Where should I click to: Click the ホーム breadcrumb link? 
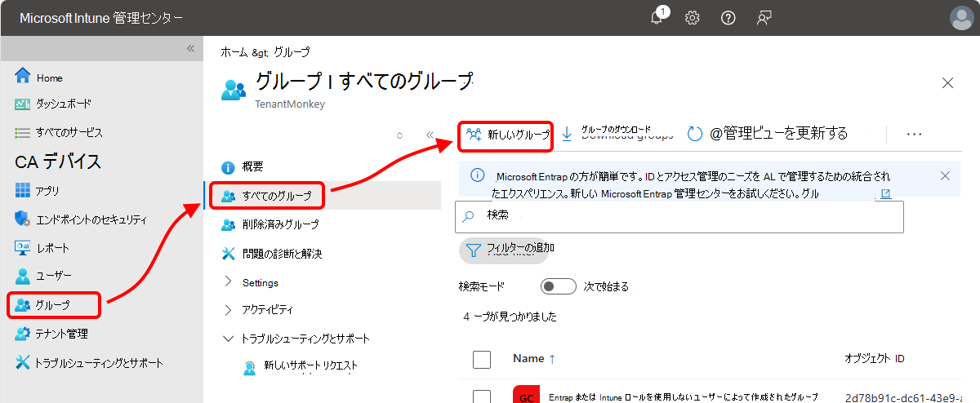tap(233, 51)
